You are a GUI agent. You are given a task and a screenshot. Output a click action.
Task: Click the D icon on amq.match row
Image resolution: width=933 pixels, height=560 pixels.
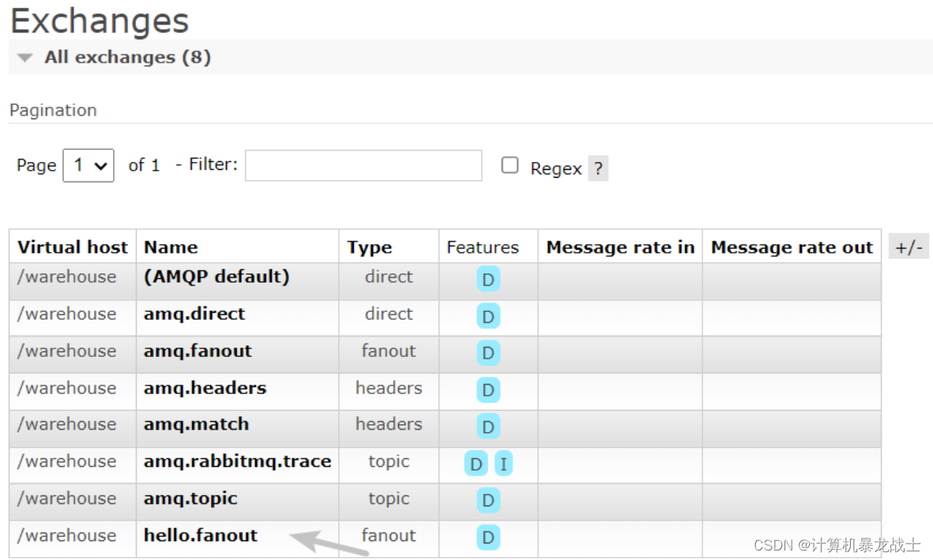tap(487, 427)
